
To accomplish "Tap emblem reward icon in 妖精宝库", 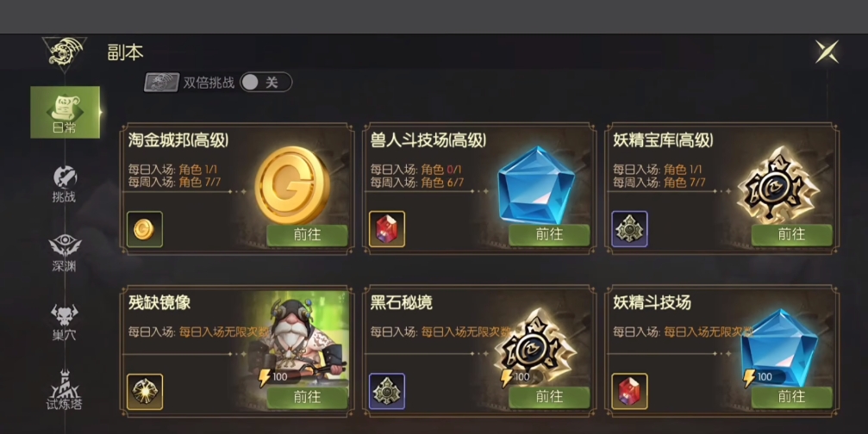I will (x=629, y=229).
